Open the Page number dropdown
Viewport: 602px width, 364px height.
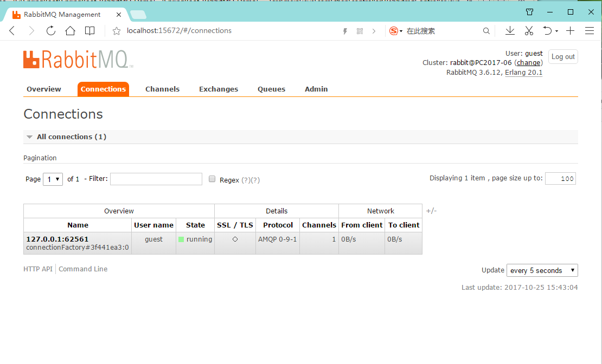53,179
